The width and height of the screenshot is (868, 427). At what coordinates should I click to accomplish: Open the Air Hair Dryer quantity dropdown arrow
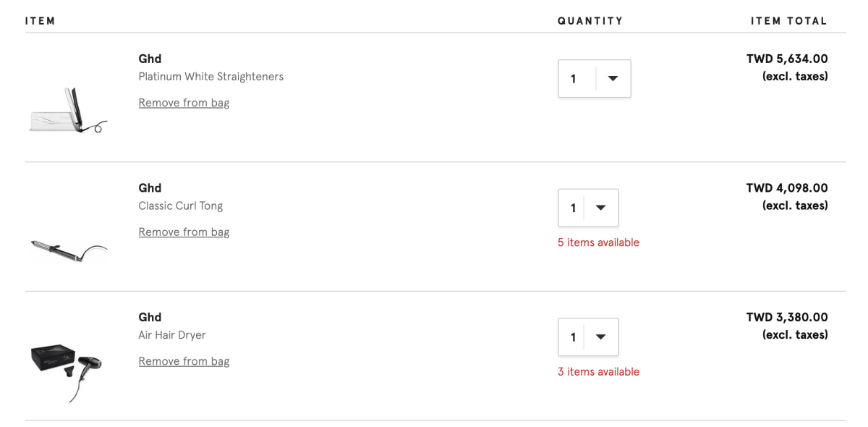click(x=600, y=337)
